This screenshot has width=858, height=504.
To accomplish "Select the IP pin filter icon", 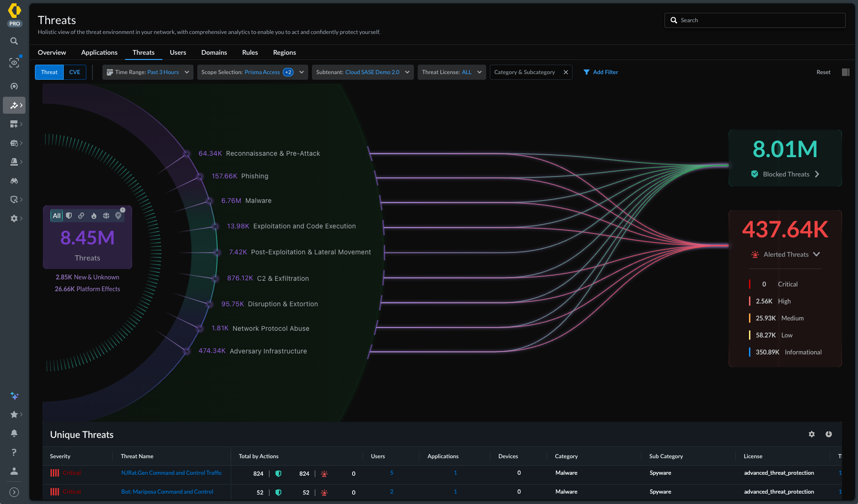I will click(x=118, y=216).
